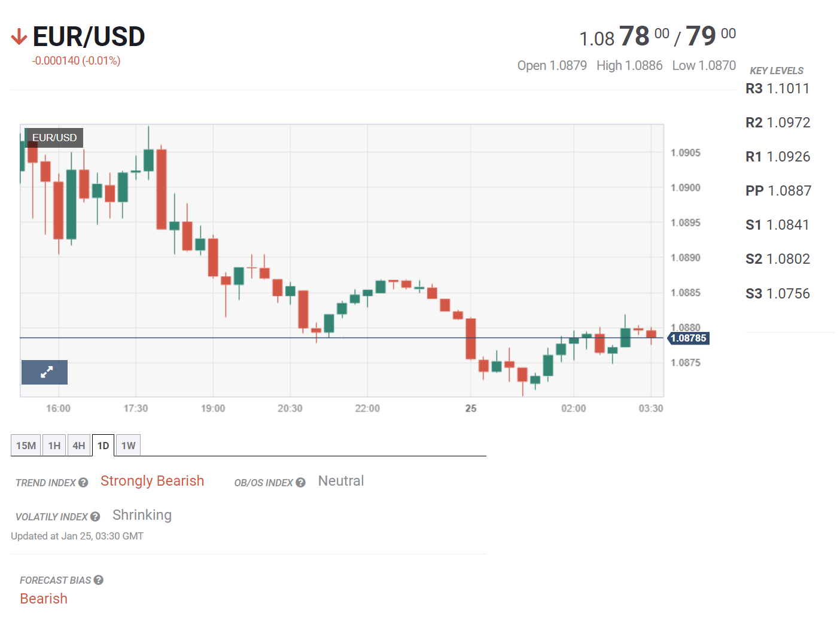
Task: Click the S3 support level 1.0756
Action: [x=778, y=294]
